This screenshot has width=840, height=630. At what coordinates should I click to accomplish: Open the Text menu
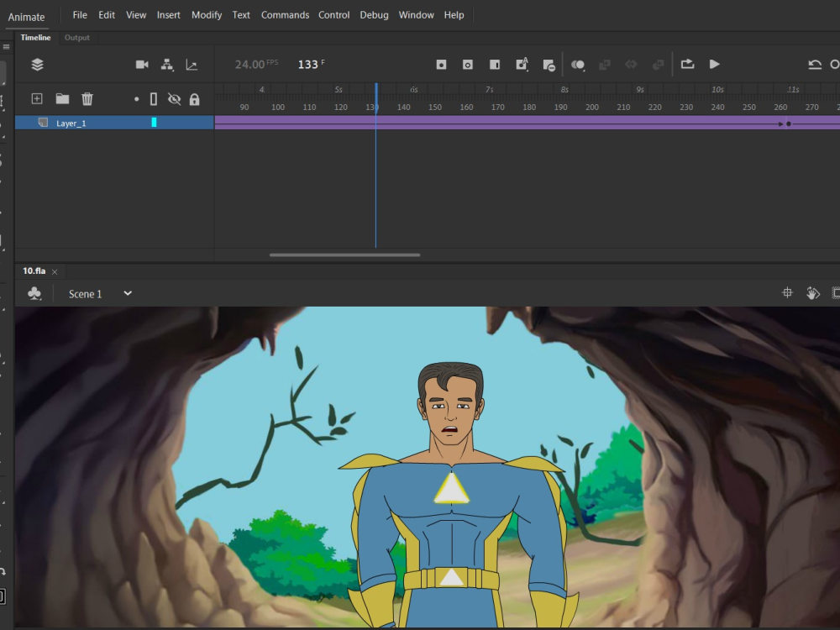pyautogui.click(x=241, y=15)
